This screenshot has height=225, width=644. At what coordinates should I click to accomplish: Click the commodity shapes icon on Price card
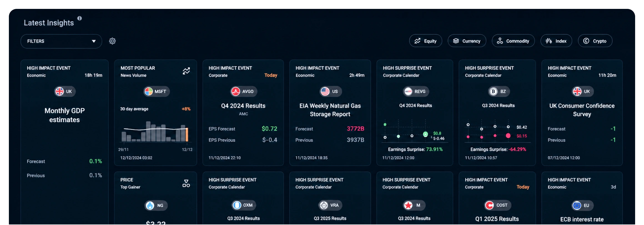click(x=186, y=183)
